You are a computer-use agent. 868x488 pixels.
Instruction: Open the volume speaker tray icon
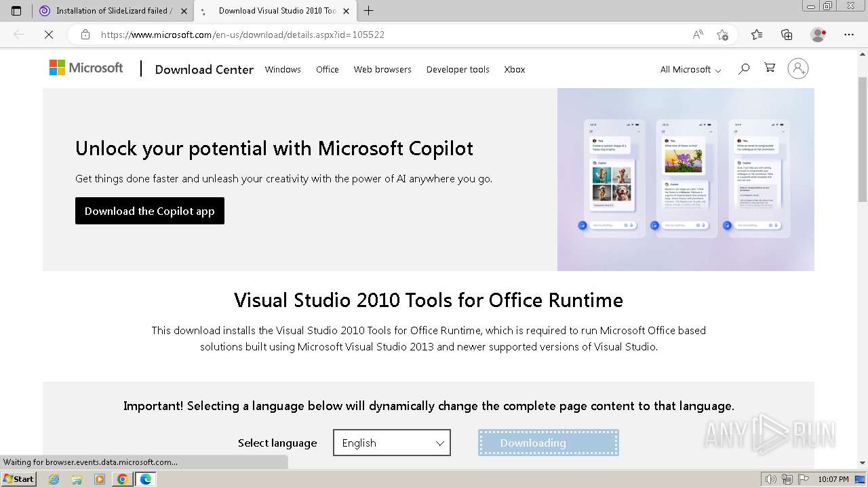click(x=771, y=479)
